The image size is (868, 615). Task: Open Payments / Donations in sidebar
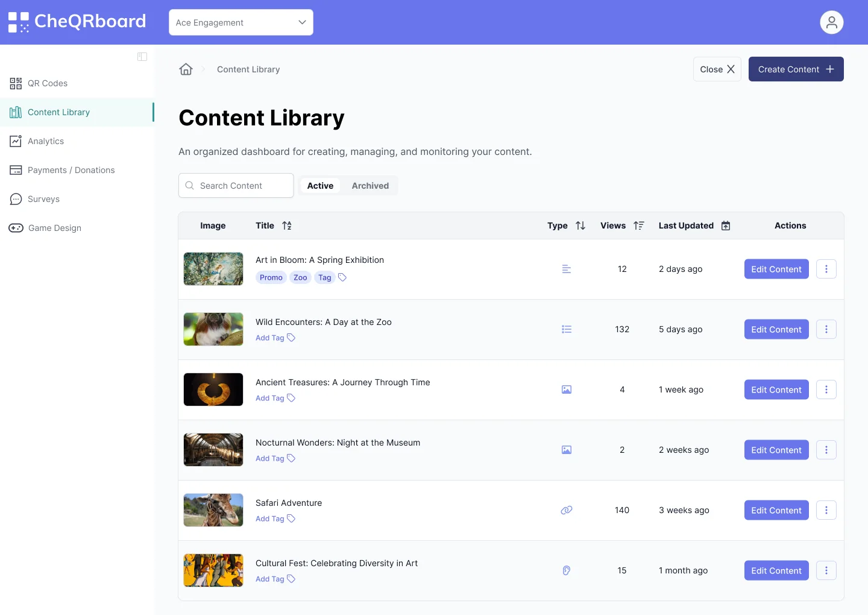click(77, 170)
